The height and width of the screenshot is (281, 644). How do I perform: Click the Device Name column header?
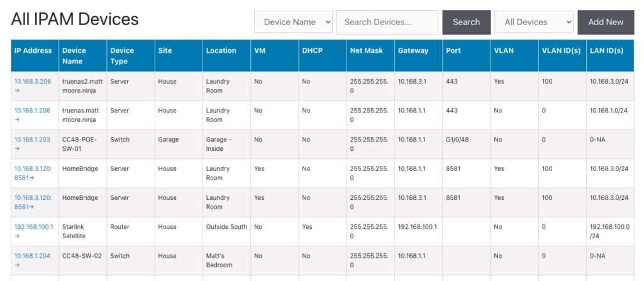point(74,55)
